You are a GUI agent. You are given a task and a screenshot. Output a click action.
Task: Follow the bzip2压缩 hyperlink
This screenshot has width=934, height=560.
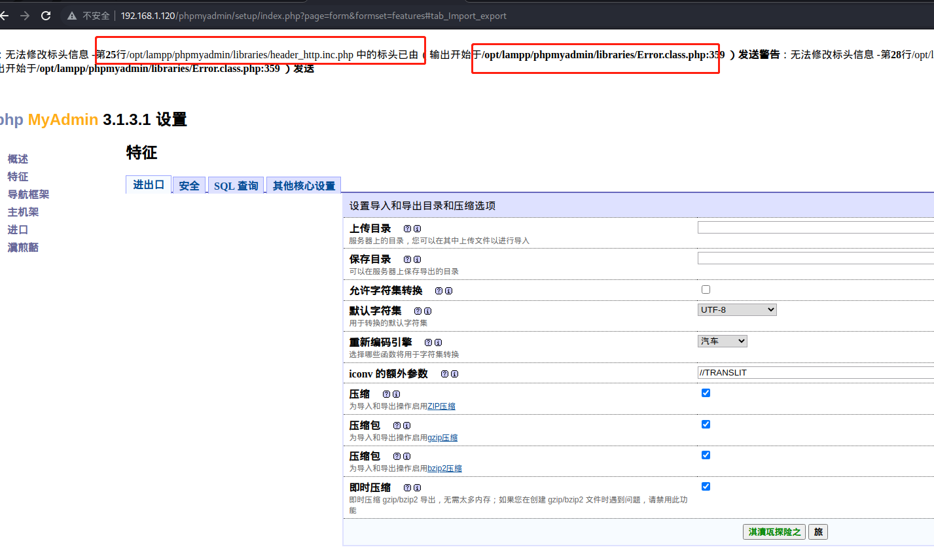445,468
